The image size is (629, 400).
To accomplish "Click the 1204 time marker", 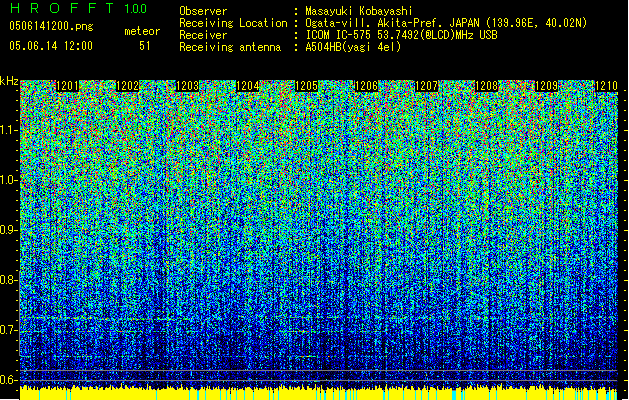I will 248,86.
